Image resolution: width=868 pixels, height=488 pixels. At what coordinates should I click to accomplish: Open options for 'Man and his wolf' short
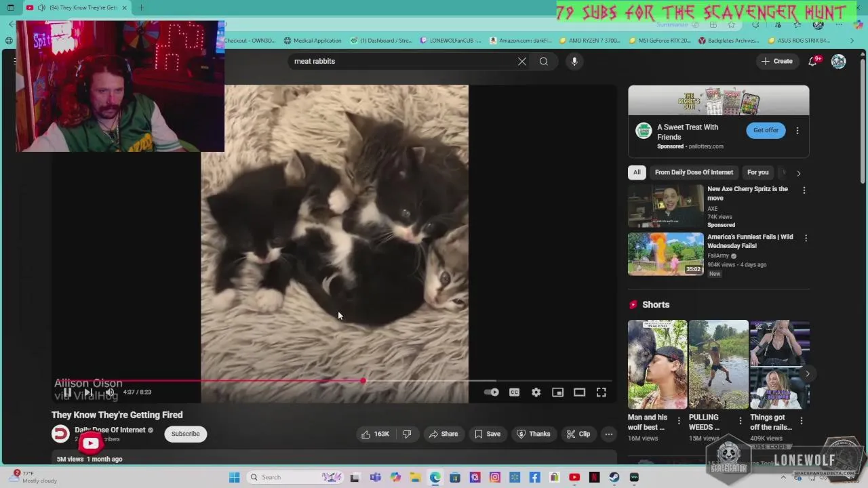[679, 421]
